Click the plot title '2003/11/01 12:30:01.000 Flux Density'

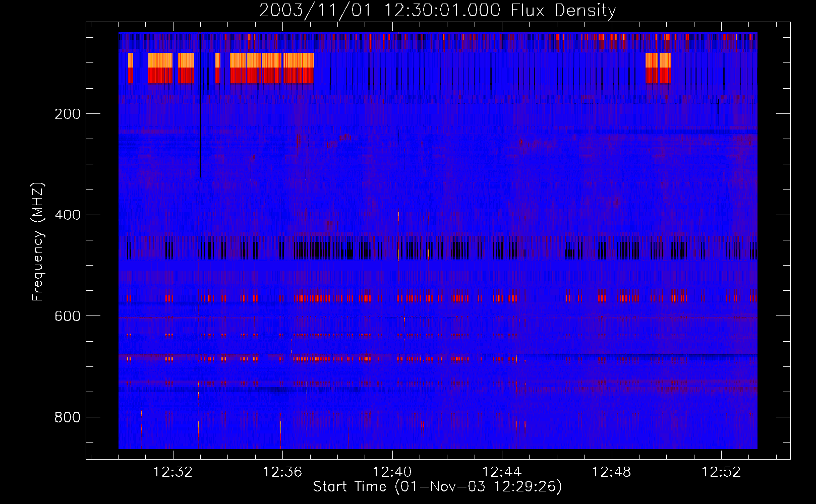pos(437,11)
